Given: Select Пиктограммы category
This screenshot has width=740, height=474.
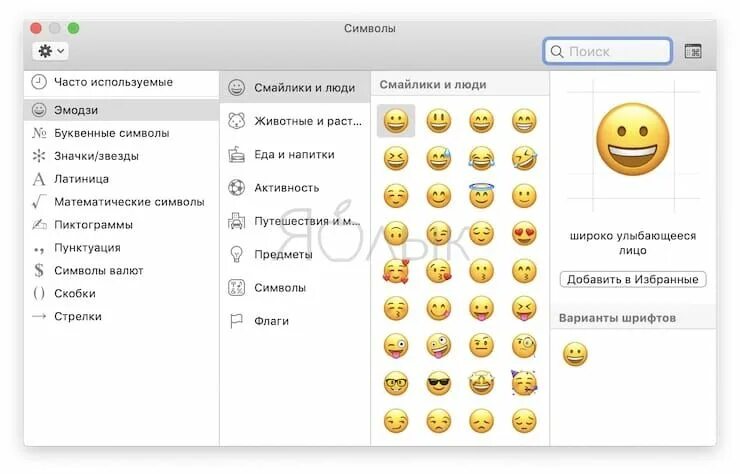Looking at the screenshot, I should [x=121, y=225].
